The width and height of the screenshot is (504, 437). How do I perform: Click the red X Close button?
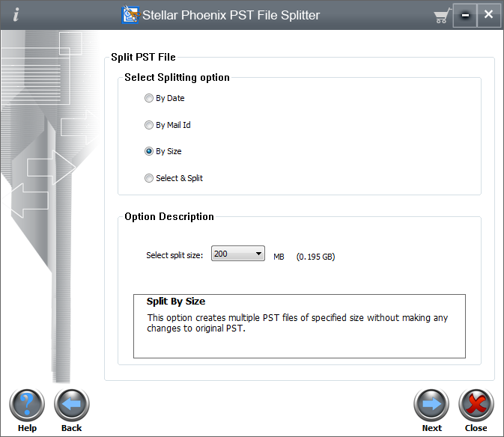click(x=476, y=405)
